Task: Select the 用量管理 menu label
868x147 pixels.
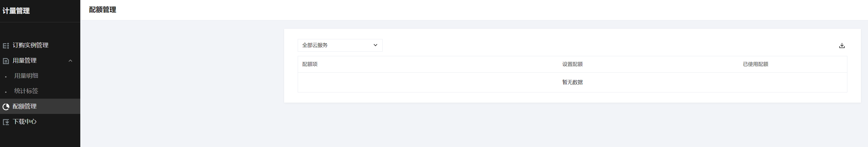Action: tap(25, 61)
